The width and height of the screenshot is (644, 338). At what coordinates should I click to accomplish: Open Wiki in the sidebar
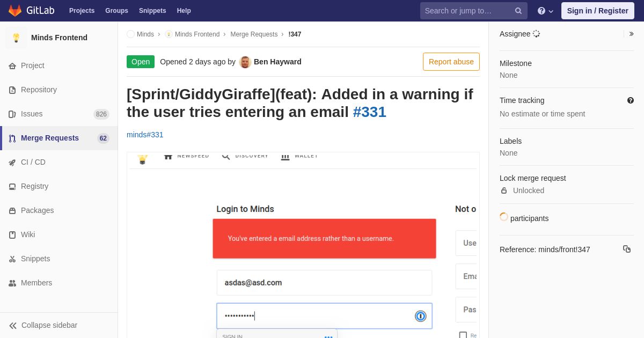[x=28, y=234]
